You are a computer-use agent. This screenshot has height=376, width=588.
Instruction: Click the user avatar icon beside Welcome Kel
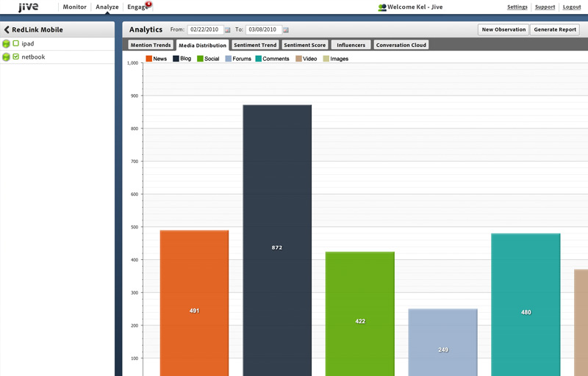382,7
